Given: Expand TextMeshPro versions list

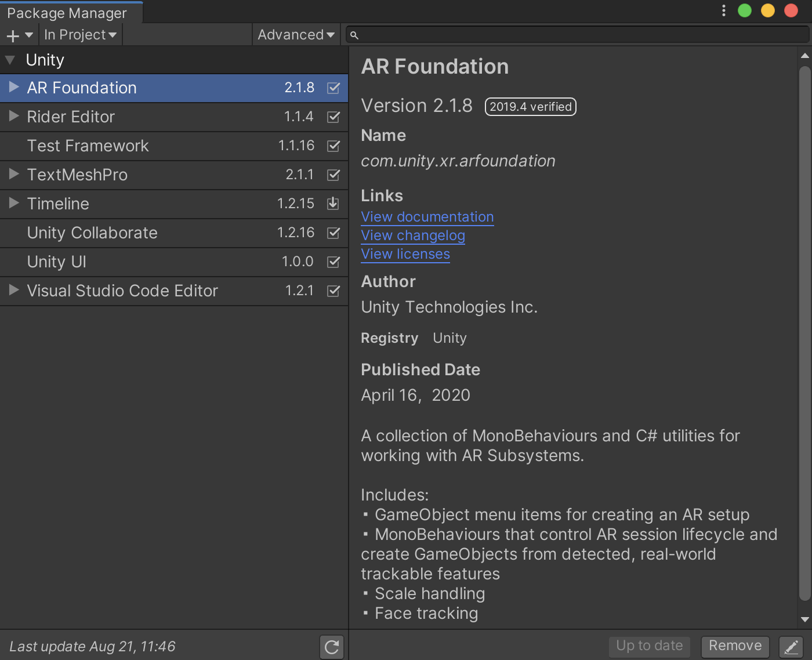Looking at the screenshot, I should (x=14, y=175).
